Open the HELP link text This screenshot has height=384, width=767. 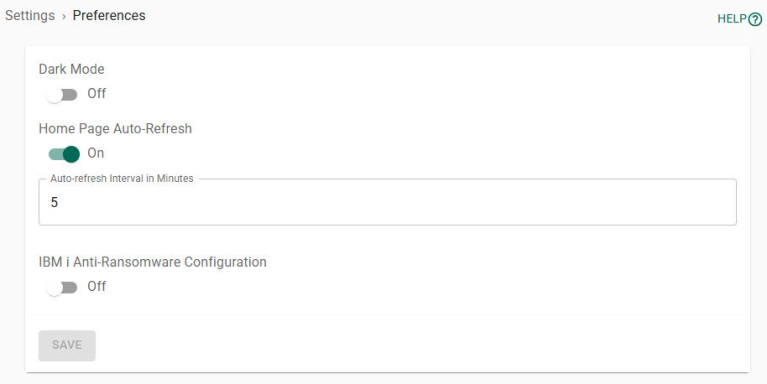[x=732, y=19]
